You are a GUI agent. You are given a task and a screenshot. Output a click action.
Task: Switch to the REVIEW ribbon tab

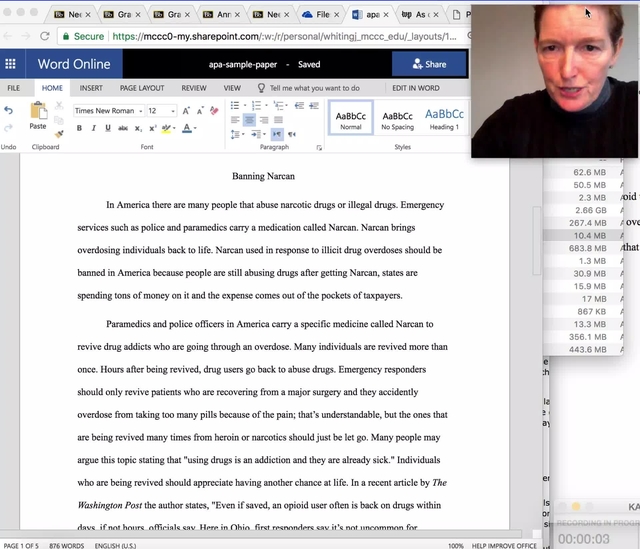tap(194, 88)
